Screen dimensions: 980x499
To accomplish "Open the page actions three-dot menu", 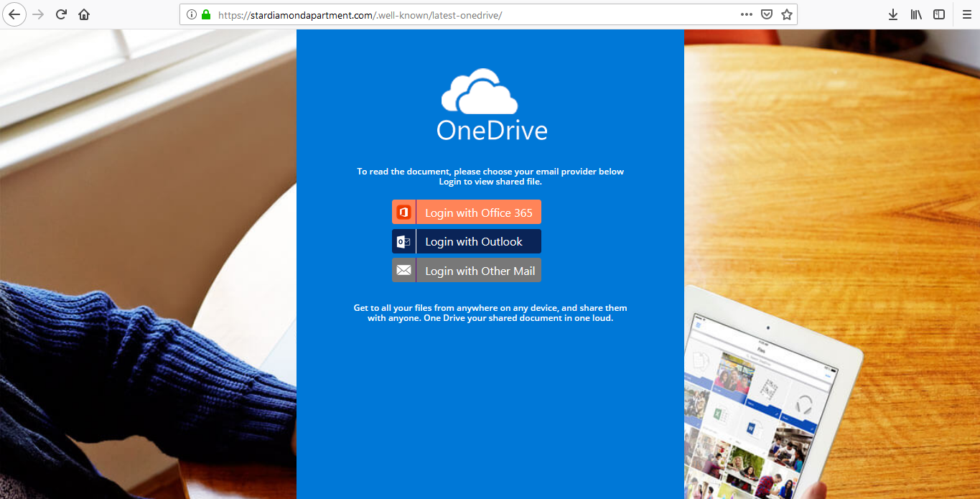I will (x=746, y=14).
